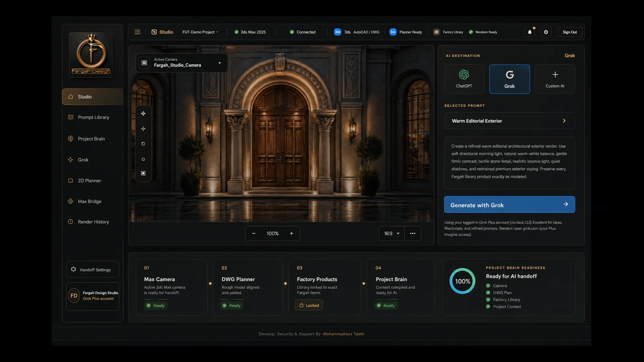Click Ready badge on Max Camera card

point(156,306)
